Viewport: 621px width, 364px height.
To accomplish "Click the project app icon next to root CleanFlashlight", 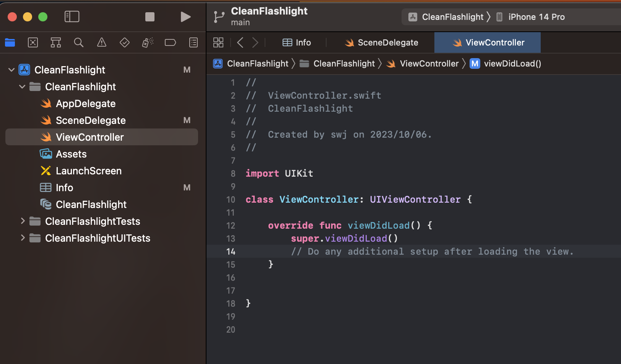I will pyautogui.click(x=24, y=70).
